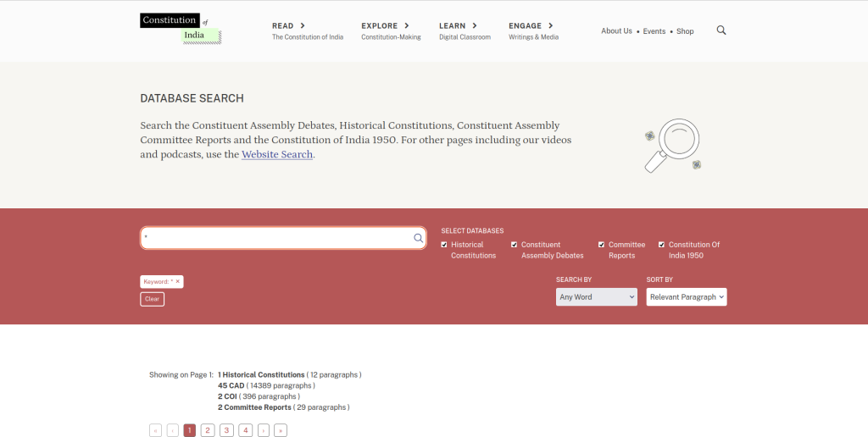This screenshot has height=437, width=868.
Task: Open the READ menu
Action: coord(283,26)
